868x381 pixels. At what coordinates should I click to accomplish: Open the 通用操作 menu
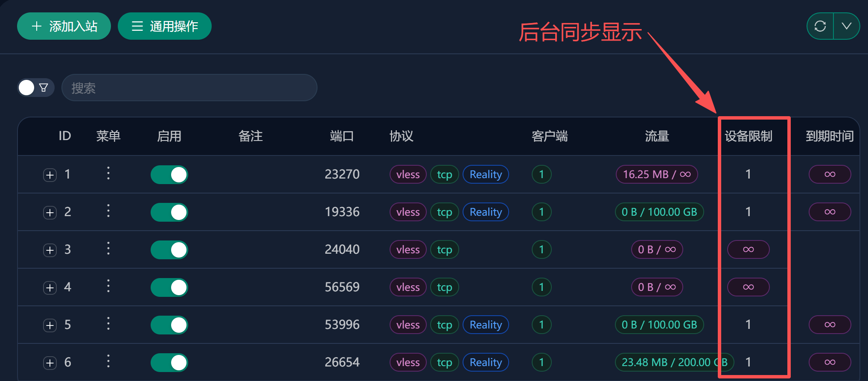(x=165, y=26)
